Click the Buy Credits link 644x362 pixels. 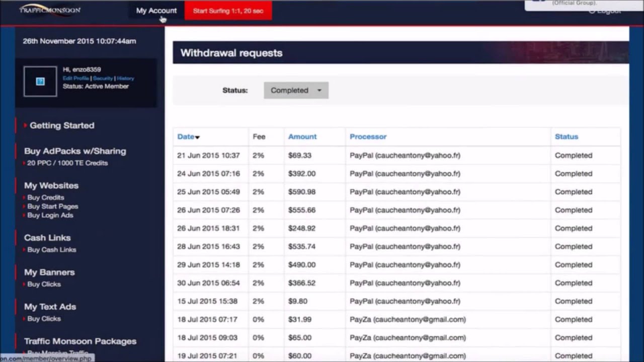(46, 198)
